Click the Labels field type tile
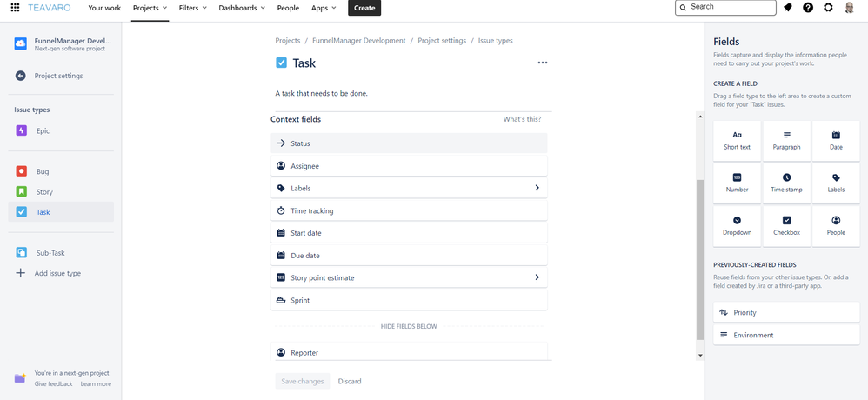Viewport: 868px width, 400px height. coord(836,183)
